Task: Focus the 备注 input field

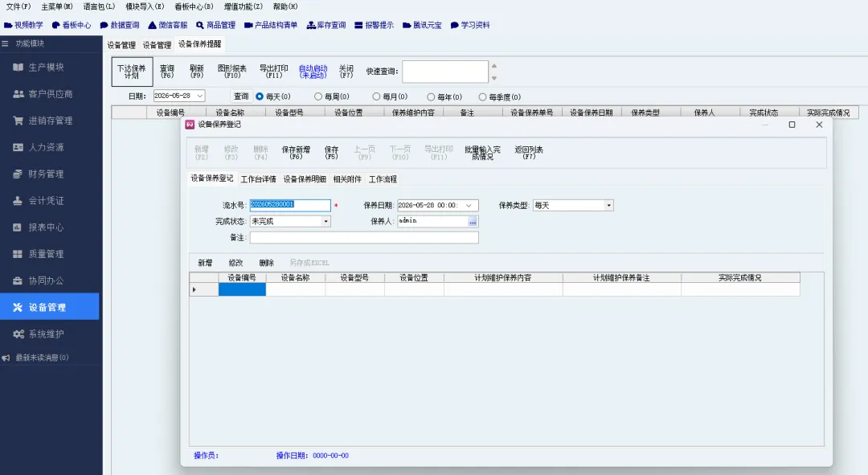Action: point(364,238)
